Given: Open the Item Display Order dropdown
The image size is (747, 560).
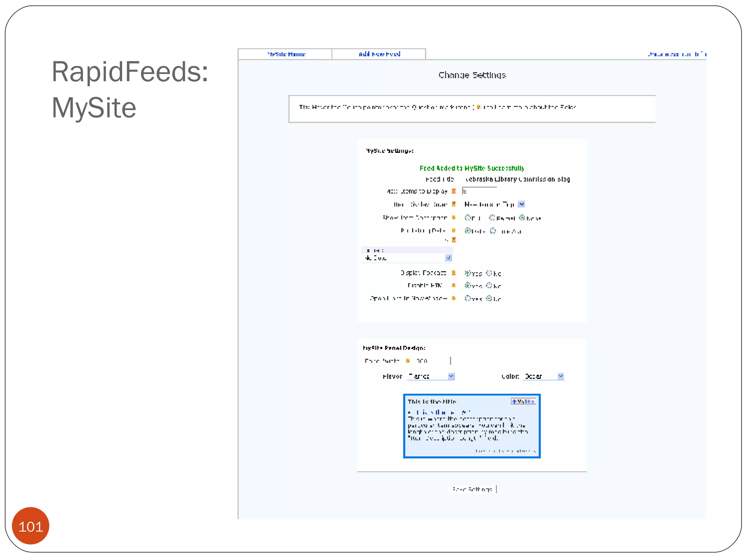Looking at the screenshot, I should pos(494,204).
